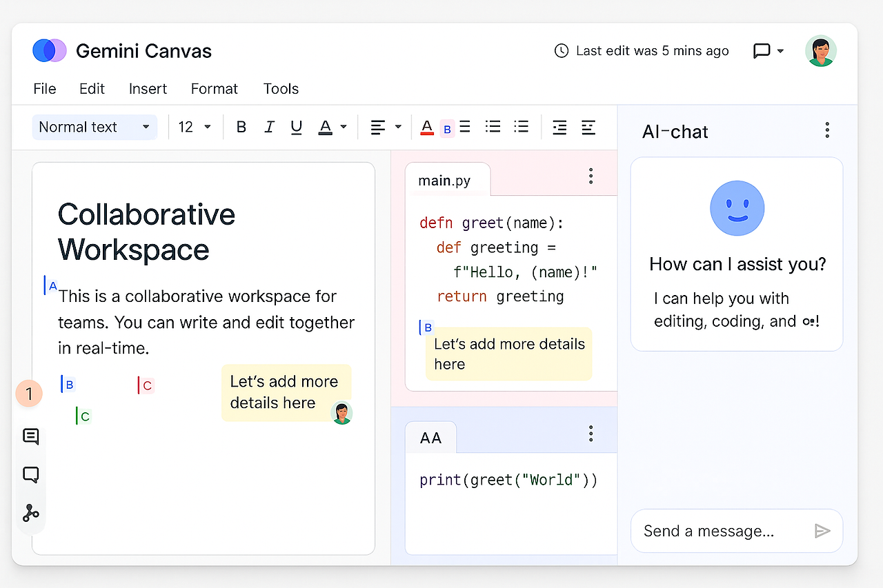This screenshot has height=588, width=883.
Task: Toggle Italic formatting
Action: click(269, 127)
